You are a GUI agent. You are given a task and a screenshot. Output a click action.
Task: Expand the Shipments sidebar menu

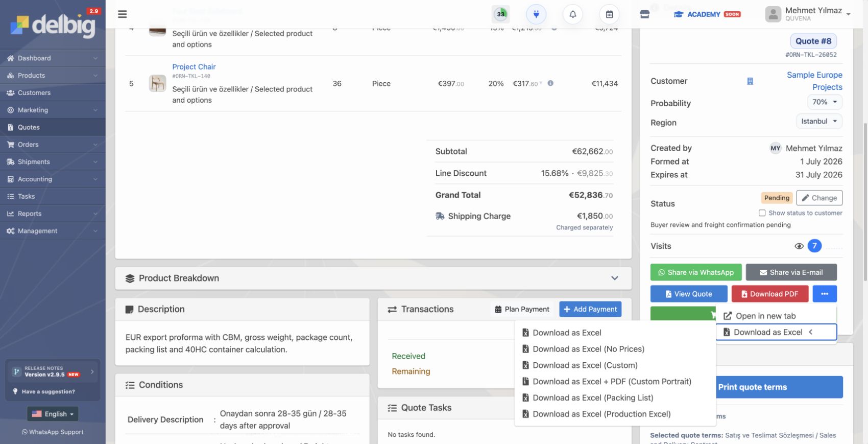tap(53, 162)
